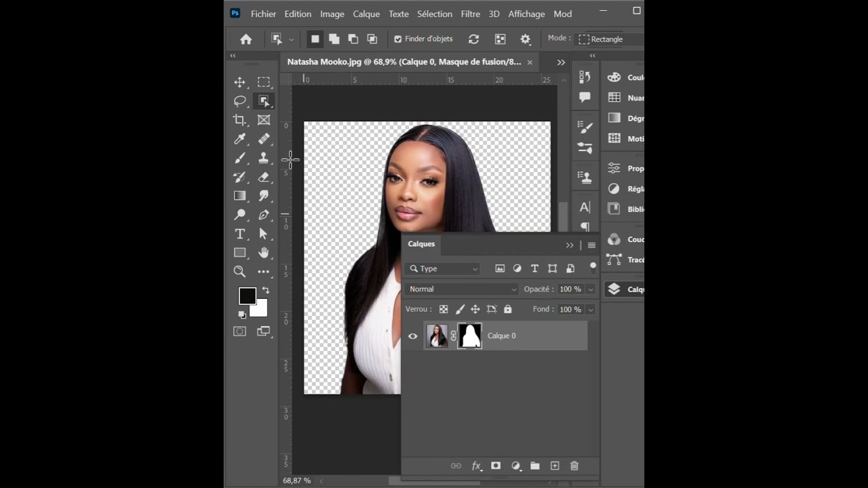Screen dimensions: 868x488
Task: Toggle lock image pixels brush icon
Action: click(x=460, y=309)
